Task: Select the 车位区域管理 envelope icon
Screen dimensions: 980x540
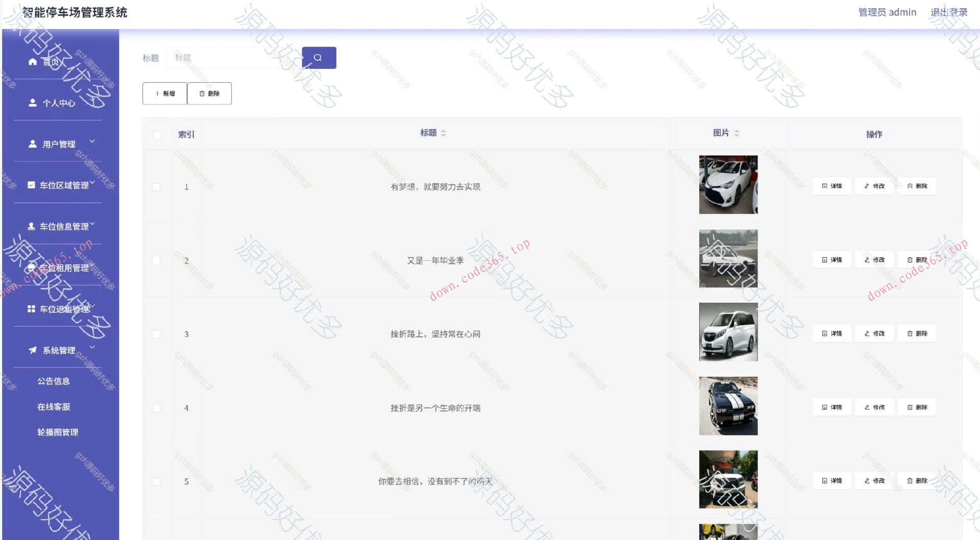Action: (32, 184)
